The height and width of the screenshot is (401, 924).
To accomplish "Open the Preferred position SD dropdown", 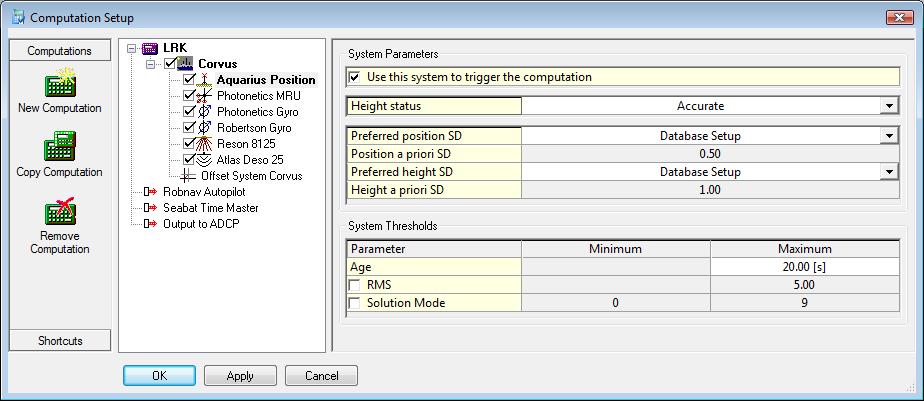I will [887, 137].
